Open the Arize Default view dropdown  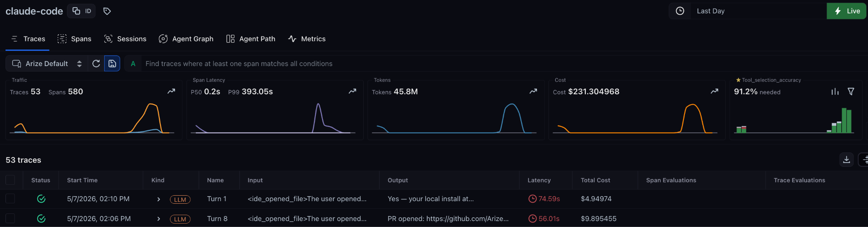tap(47, 64)
